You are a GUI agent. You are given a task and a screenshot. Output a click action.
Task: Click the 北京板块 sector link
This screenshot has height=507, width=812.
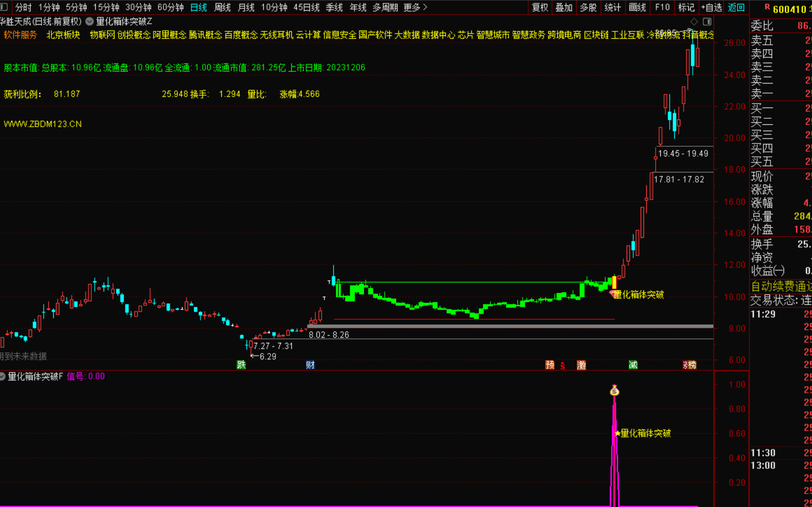(63, 35)
